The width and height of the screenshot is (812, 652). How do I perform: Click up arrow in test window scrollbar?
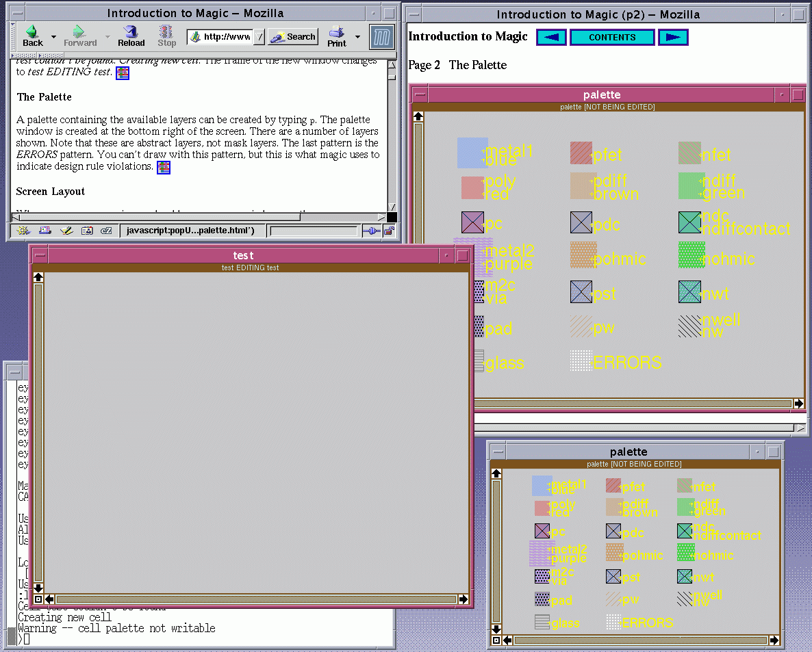pyautogui.click(x=38, y=277)
